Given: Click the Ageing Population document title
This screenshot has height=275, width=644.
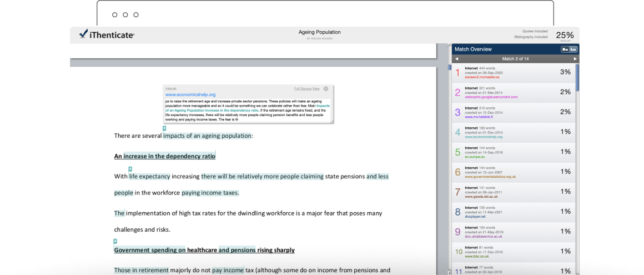Looking at the screenshot, I should coord(320,32).
